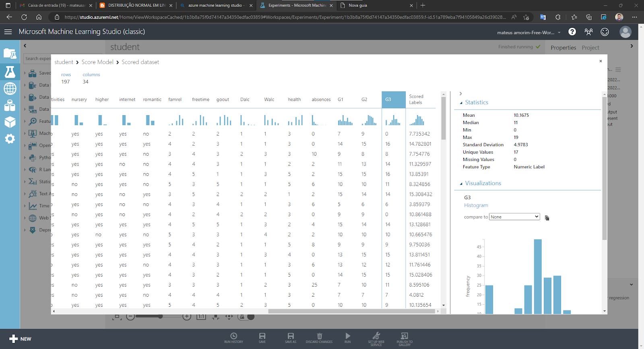
Task: Click the Scored Labels histogram thumbnail
Action: [417, 120]
